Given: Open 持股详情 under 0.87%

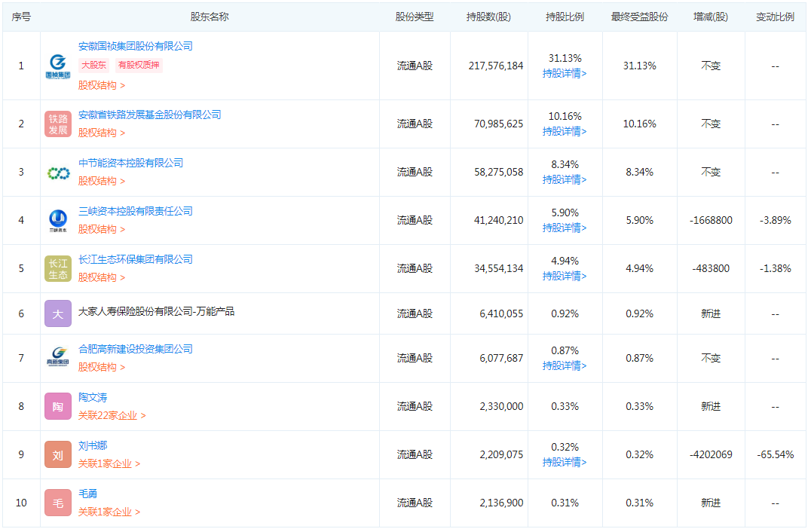Looking at the screenshot, I should (x=565, y=365).
